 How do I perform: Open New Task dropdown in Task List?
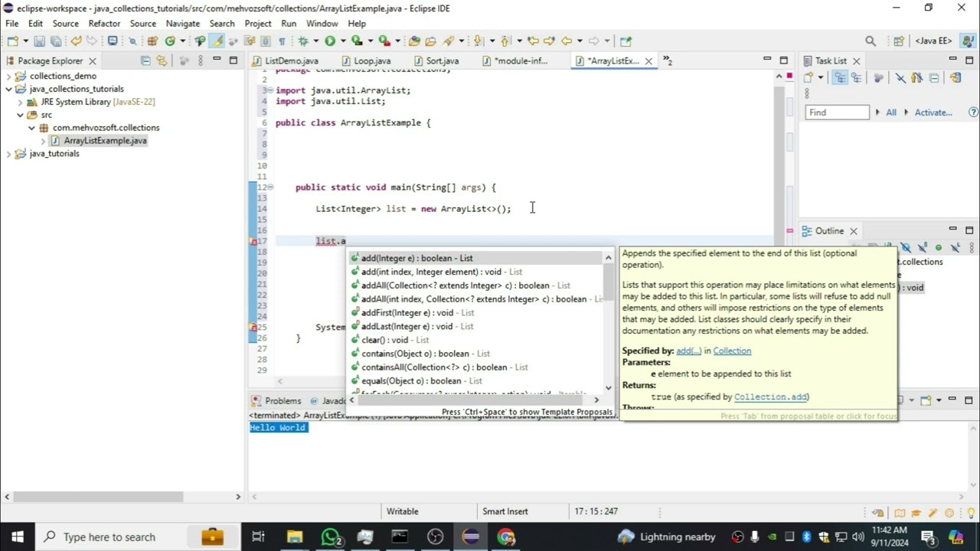pos(821,77)
